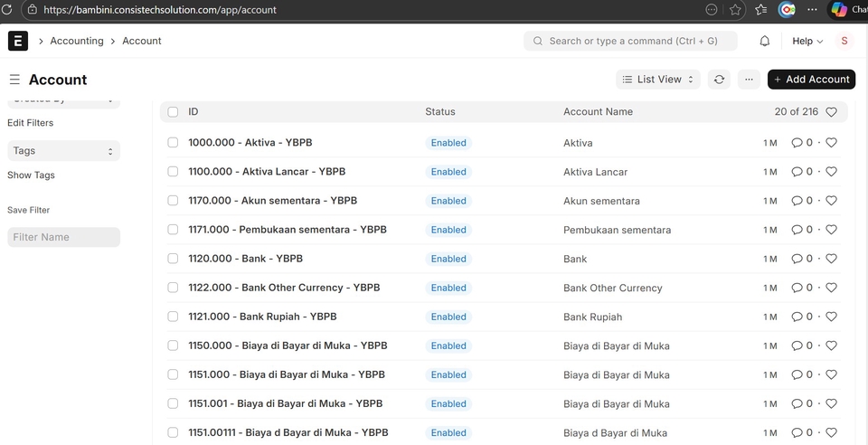868x445 pixels.
Task: Open comments on 1120.000 - Bank row
Action: 802,259
